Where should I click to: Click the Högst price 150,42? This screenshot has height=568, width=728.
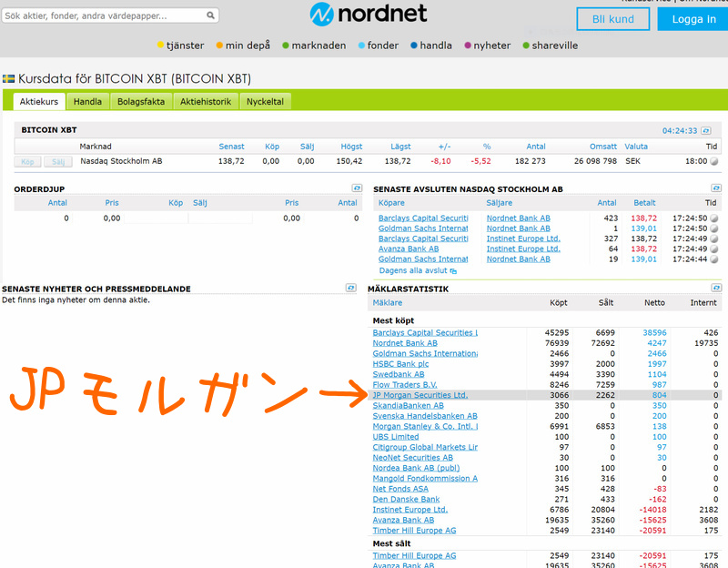click(x=349, y=161)
